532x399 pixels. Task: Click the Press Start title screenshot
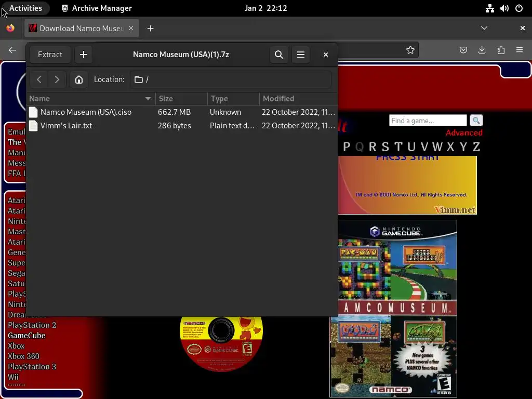[407, 185]
